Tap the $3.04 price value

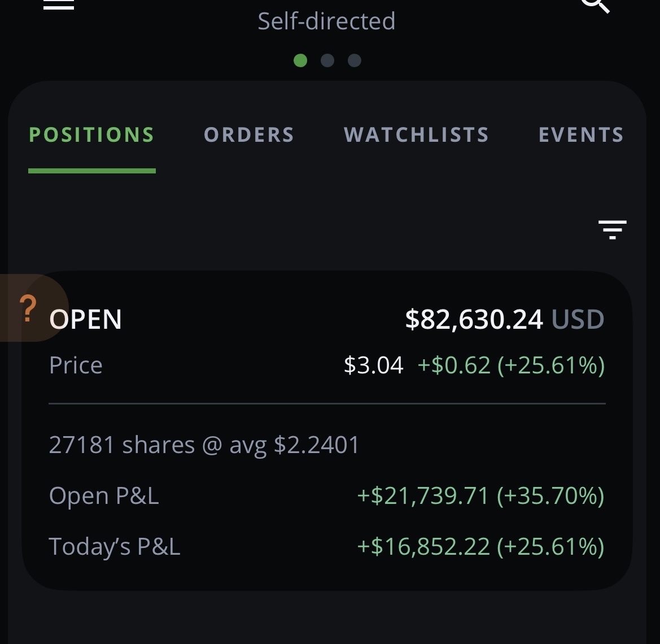373,365
